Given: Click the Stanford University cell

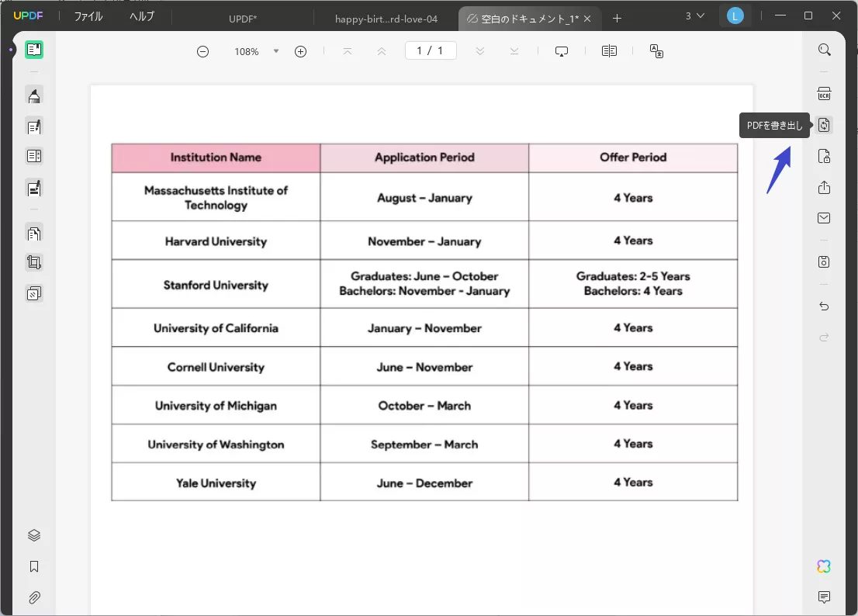Looking at the screenshot, I should (216, 285).
